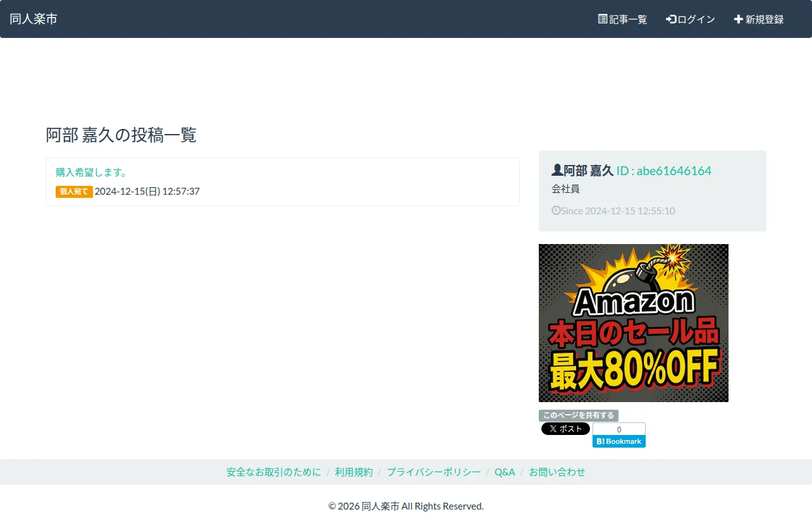Image resolution: width=812 pixels, height=514 pixels.
Task: Open the Amazon 最大80%OFF sale banner
Action: (634, 323)
